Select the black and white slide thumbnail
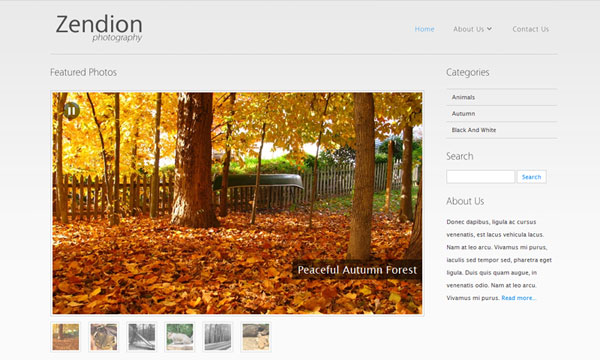The width and height of the screenshot is (600, 360). [x=142, y=337]
